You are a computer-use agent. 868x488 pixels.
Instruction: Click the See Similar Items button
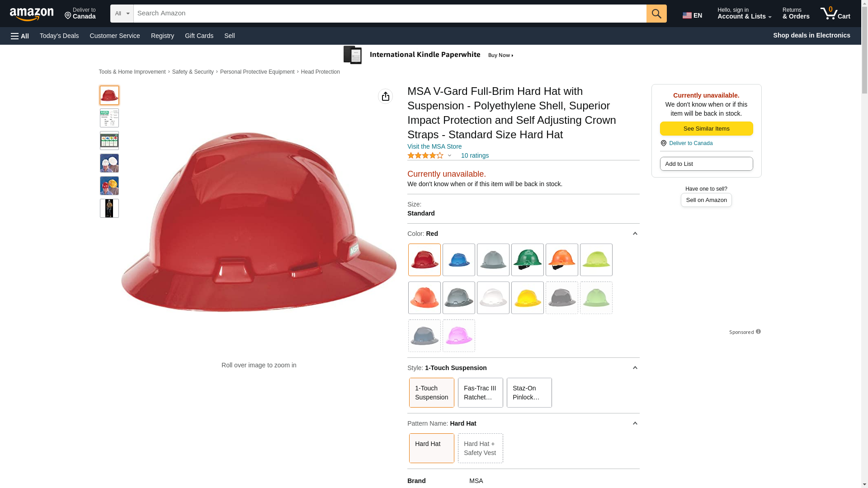(x=706, y=129)
